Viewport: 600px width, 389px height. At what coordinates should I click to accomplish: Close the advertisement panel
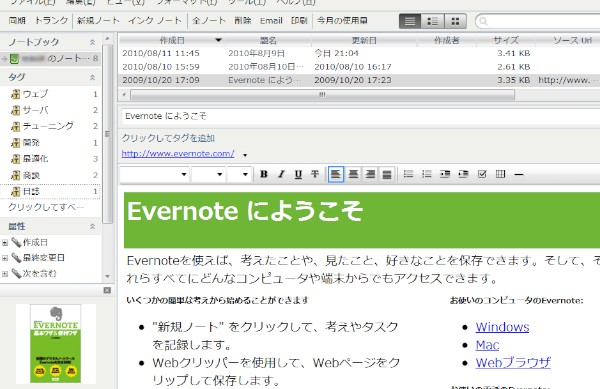[107, 290]
